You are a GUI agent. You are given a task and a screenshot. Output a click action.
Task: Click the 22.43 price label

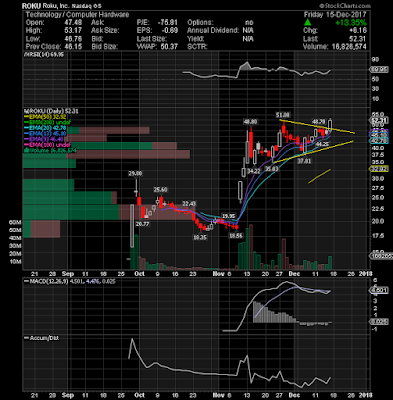[x=189, y=204]
